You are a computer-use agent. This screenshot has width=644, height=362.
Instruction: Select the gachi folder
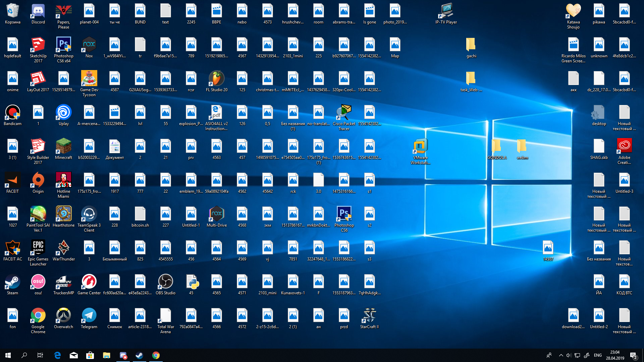[x=472, y=48]
